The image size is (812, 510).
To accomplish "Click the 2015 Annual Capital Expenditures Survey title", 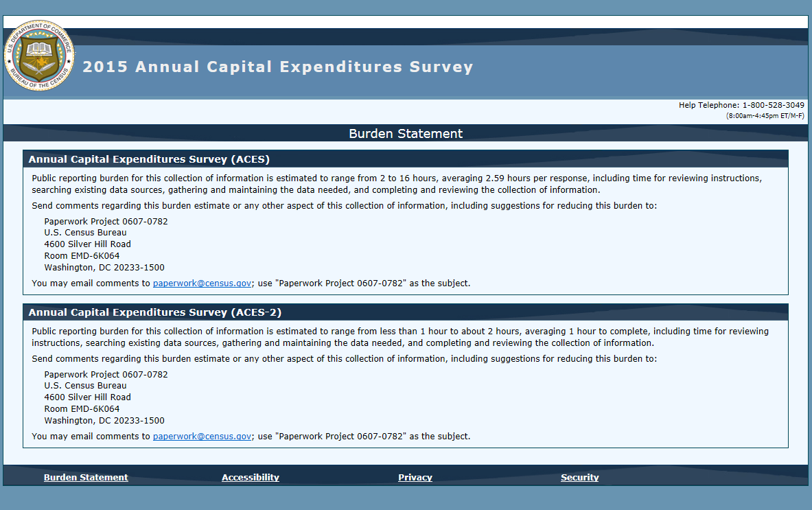I will [x=278, y=67].
